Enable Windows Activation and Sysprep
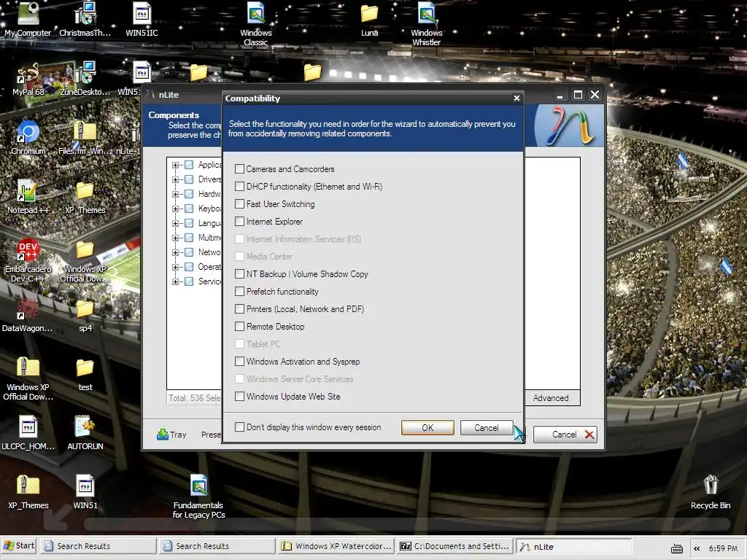 coord(239,362)
